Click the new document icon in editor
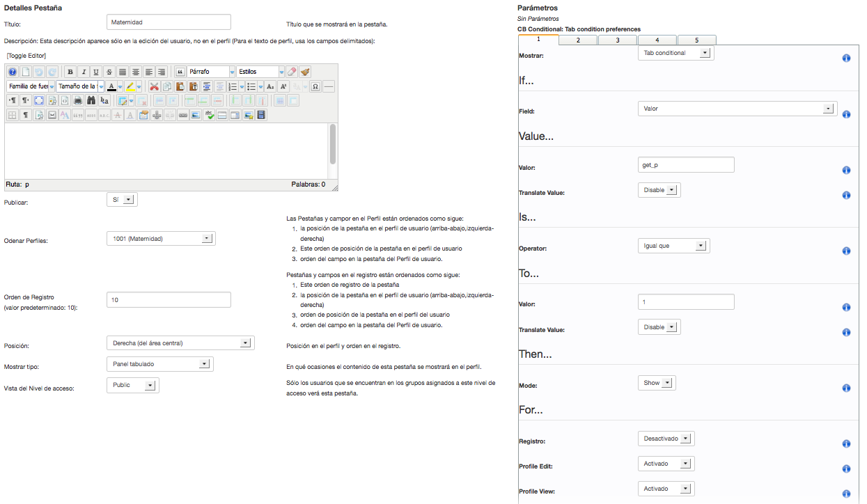 pos(26,72)
